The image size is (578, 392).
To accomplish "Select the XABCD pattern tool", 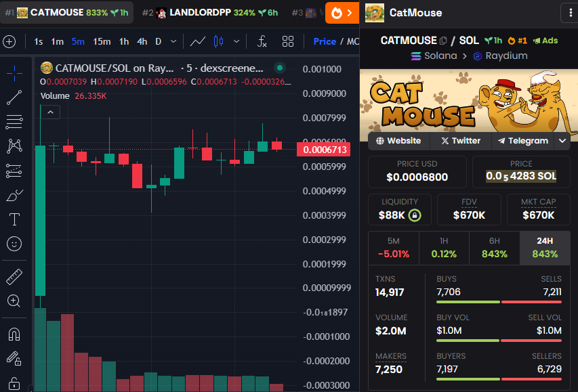I will click(x=14, y=146).
